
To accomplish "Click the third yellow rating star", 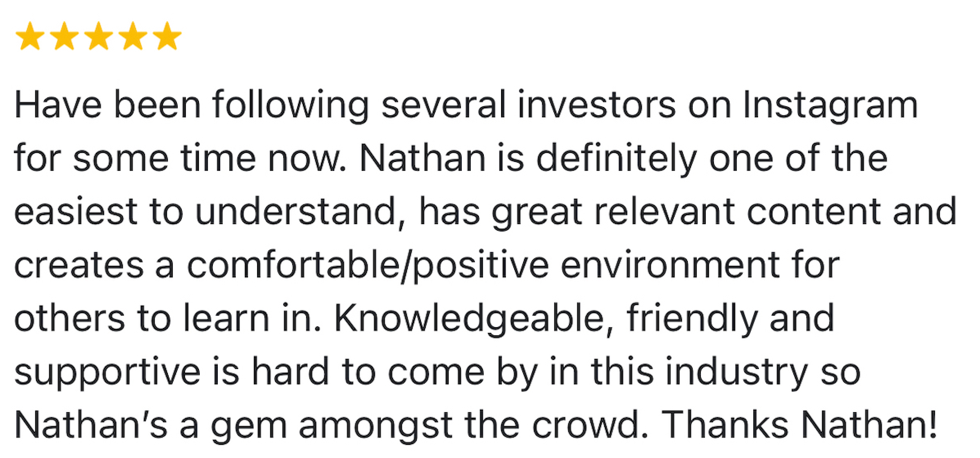I will pos(98,36).
